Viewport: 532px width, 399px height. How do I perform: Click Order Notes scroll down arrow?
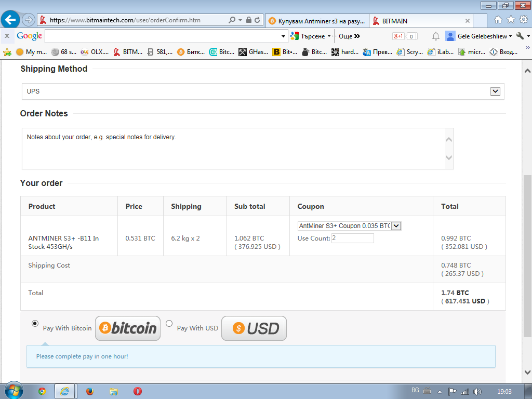click(x=449, y=158)
